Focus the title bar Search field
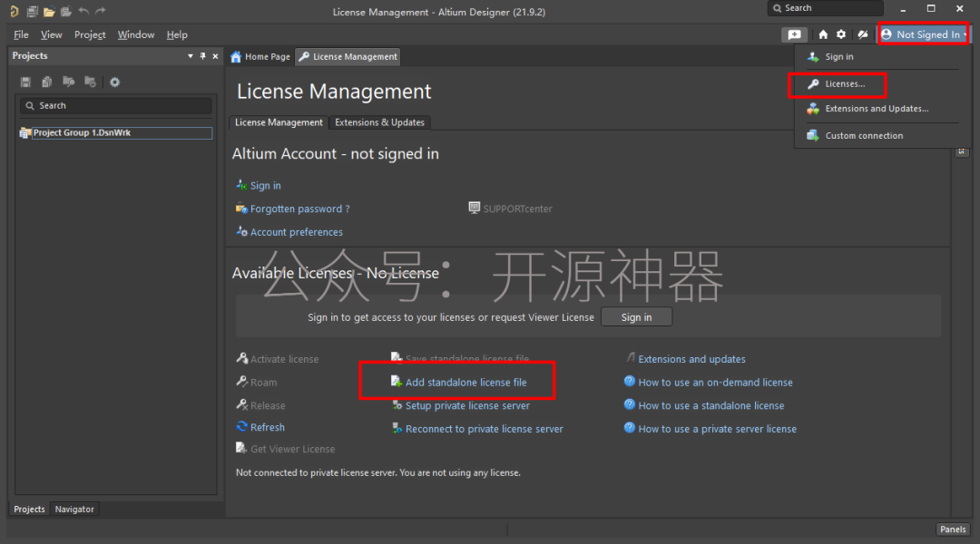The width and height of the screenshot is (980, 544). pos(826,8)
